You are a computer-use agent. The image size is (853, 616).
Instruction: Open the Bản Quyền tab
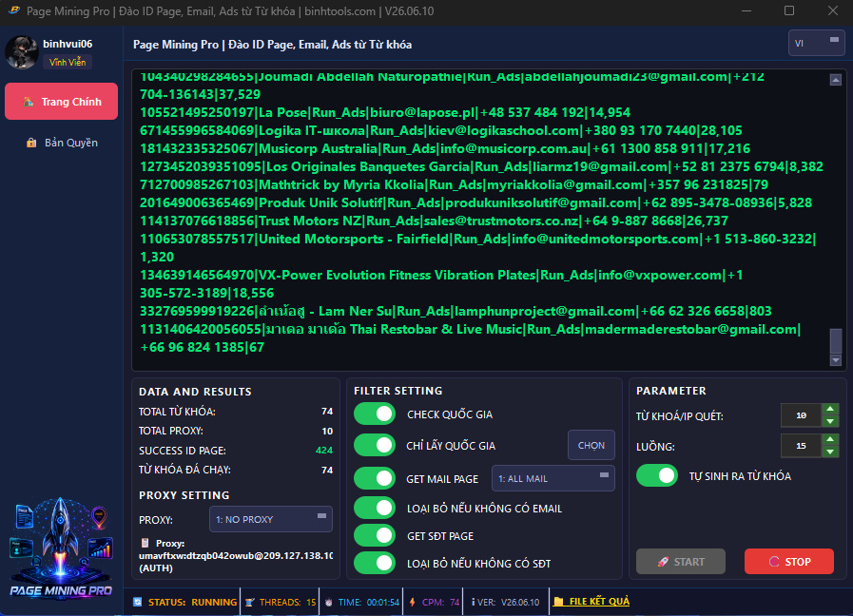[x=62, y=143]
